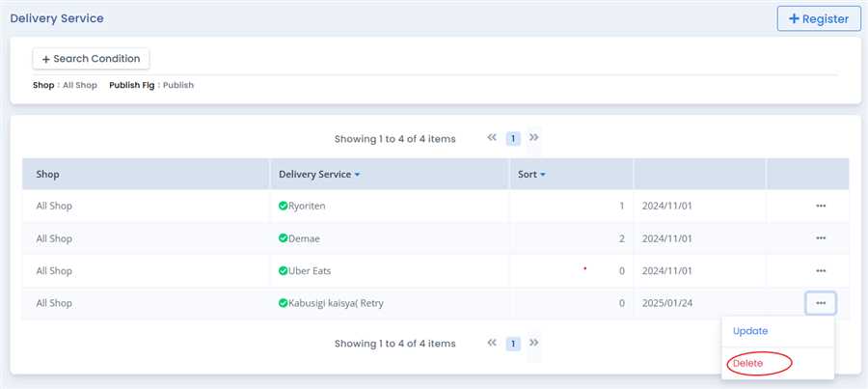The width and height of the screenshot is (868, 389).
Task: Click next page arrows in top pagination
Action: 534,138
